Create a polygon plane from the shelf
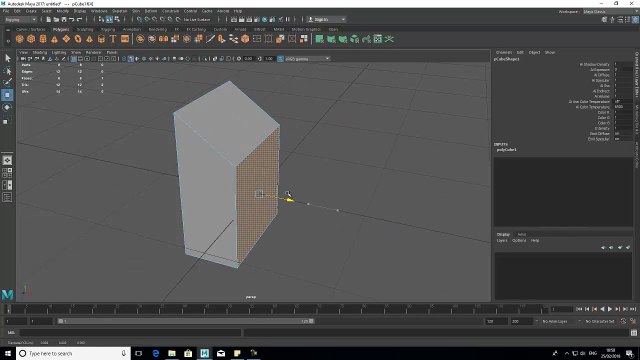The height and width of the screenshot is (360, 640). tap(66, 39)
